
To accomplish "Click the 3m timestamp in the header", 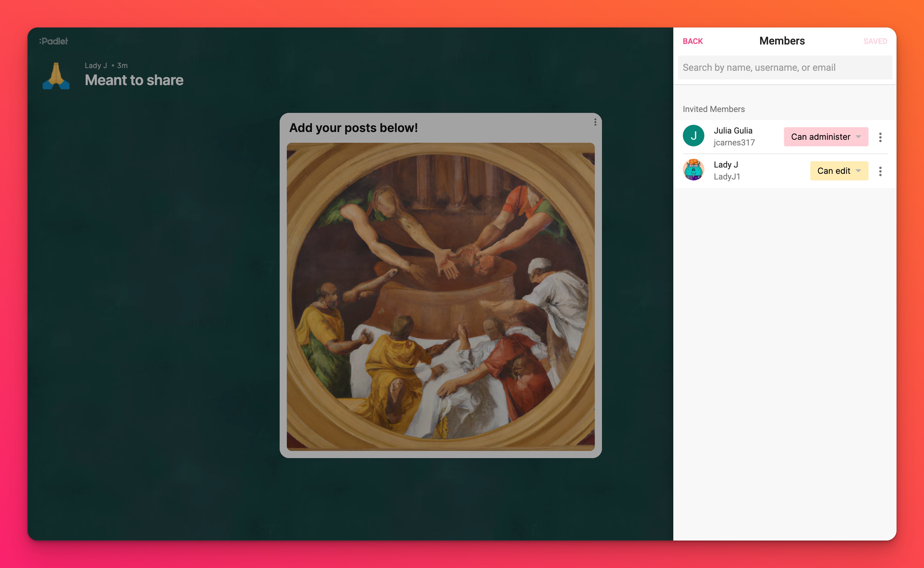I will (122, 65).
